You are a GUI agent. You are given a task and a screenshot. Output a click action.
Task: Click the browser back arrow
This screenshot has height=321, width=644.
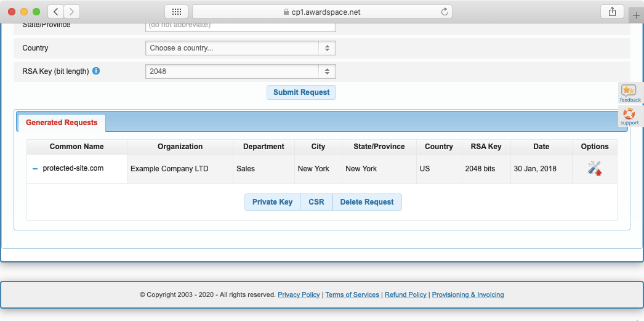click(x=55, y=12)
